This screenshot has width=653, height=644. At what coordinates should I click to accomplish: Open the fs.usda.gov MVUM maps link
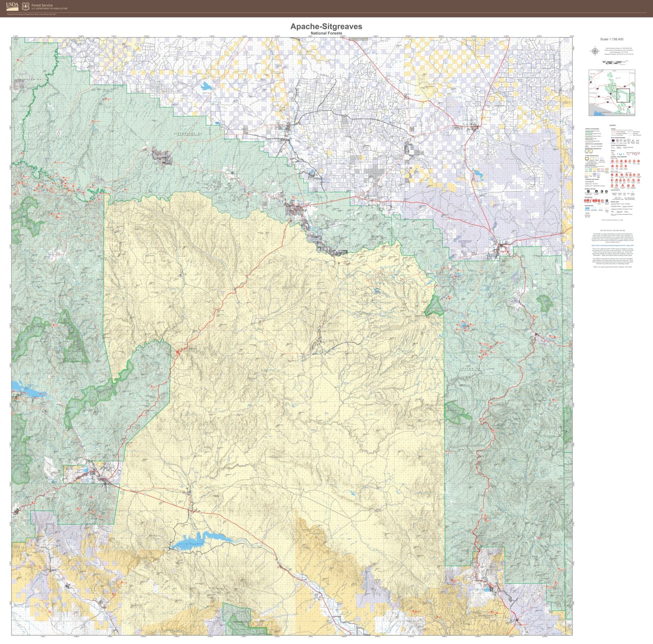[x=613, y=246]
